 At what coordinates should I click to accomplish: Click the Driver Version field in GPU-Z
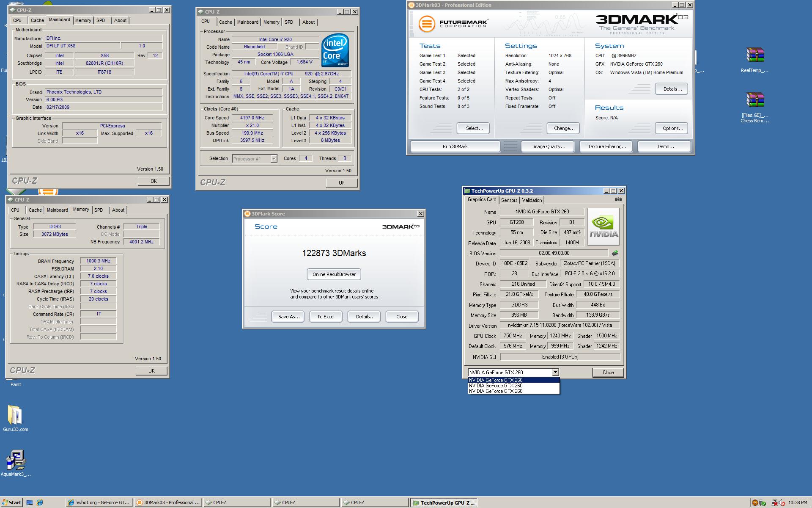click(560, 326)
